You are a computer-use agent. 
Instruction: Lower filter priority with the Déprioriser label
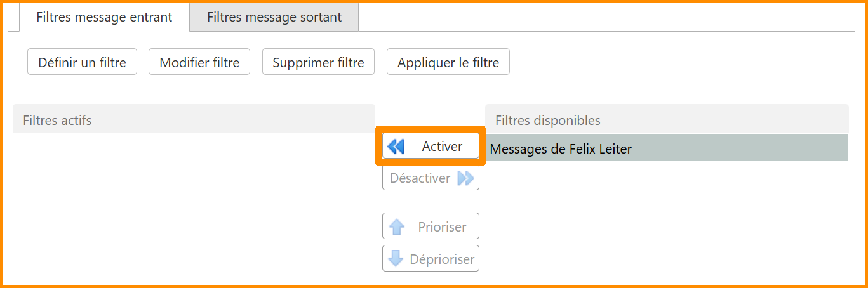[x=442, y=259]
